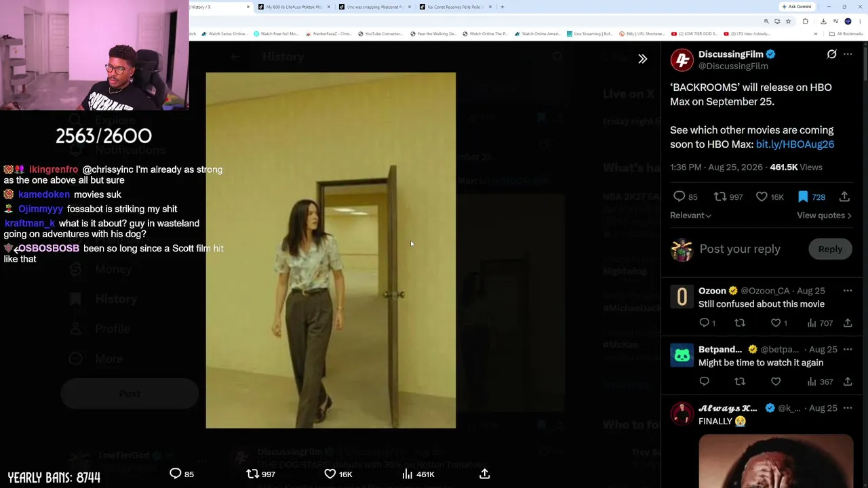Open the Grok icon on the DiscussingFilm post
Image resolution: width=868 pixels, height=488 pixels.
(831, 54)
